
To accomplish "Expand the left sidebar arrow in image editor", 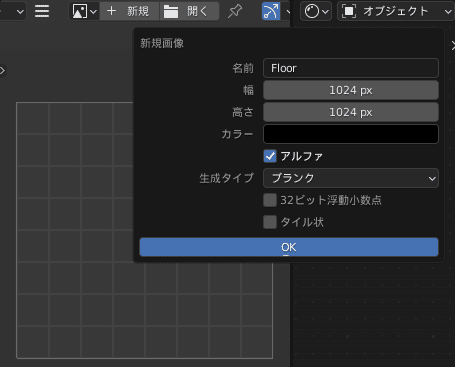I will pyautogui.click(x=2, y=71).
